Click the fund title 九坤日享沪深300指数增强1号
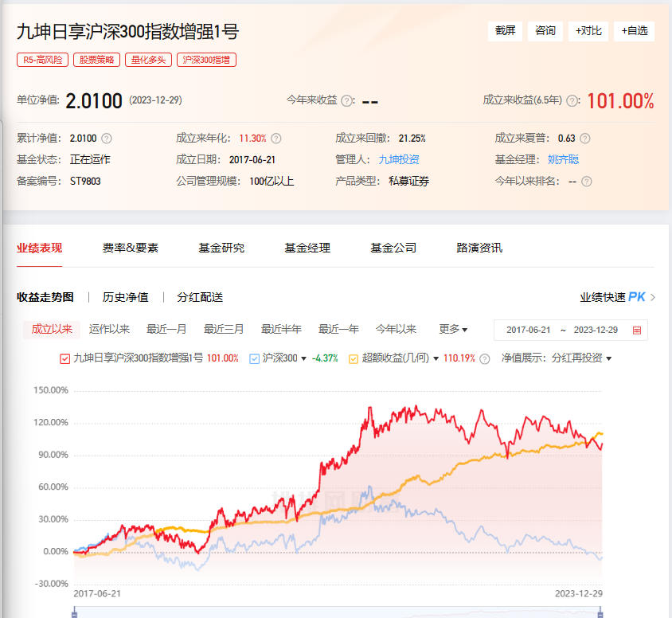Screen dimensions: 672x618 click(x=127, y=32)
